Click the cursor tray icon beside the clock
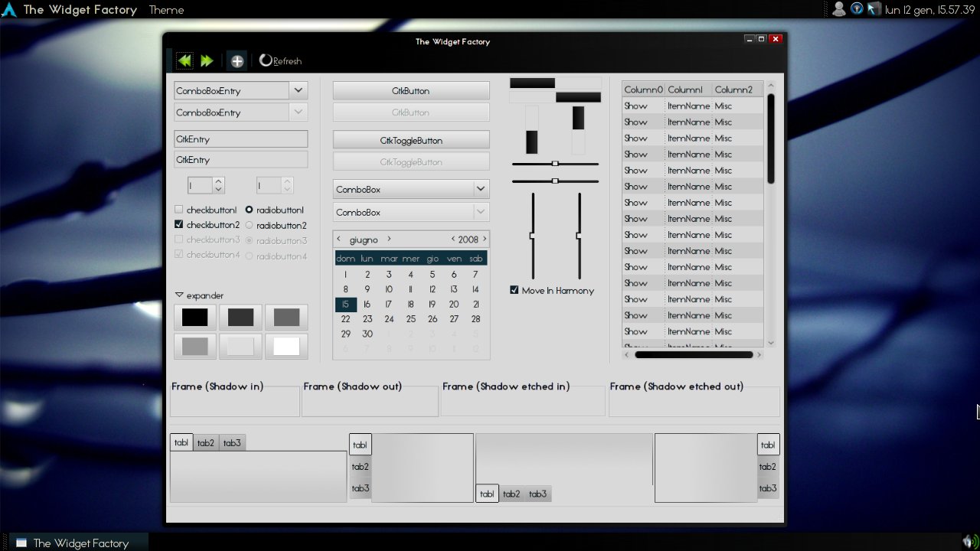 [874, 9]
